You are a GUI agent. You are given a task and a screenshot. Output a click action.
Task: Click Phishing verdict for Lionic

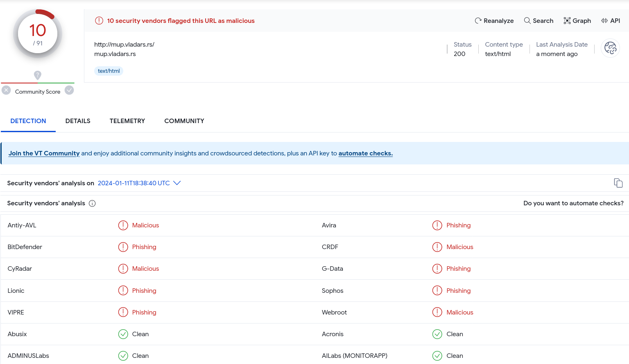coord(144,291)
